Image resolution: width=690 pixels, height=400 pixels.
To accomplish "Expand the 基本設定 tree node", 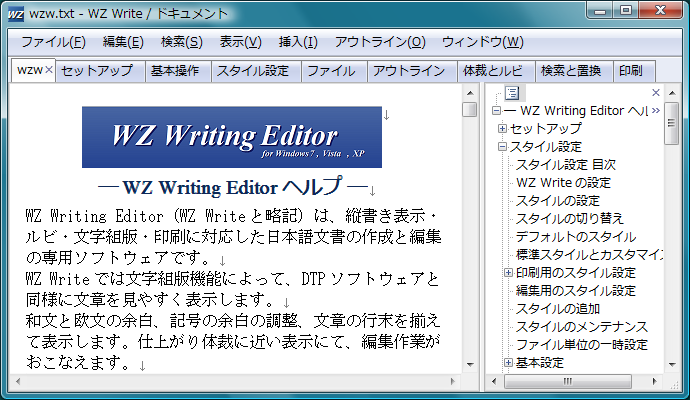I will click(508, 363).
